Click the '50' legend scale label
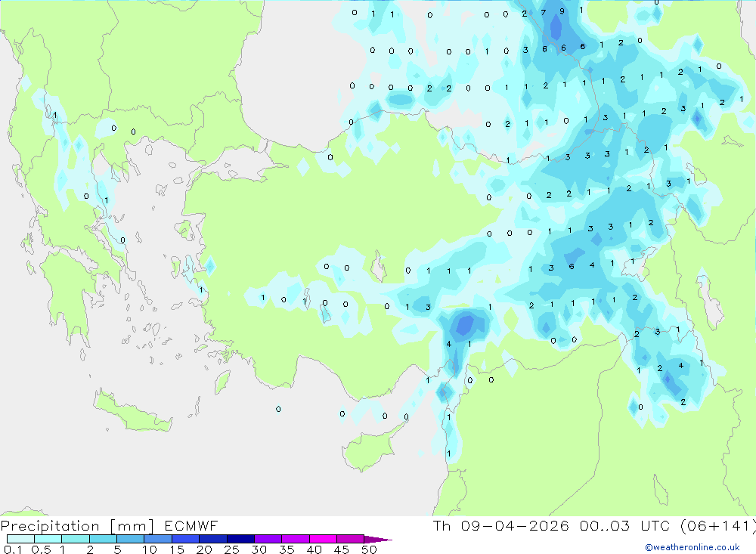 369,549
